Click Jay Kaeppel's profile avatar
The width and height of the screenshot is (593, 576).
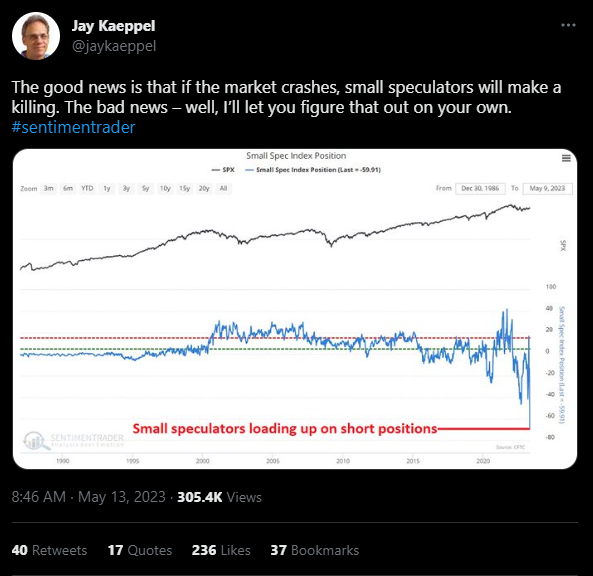point(36,36)
